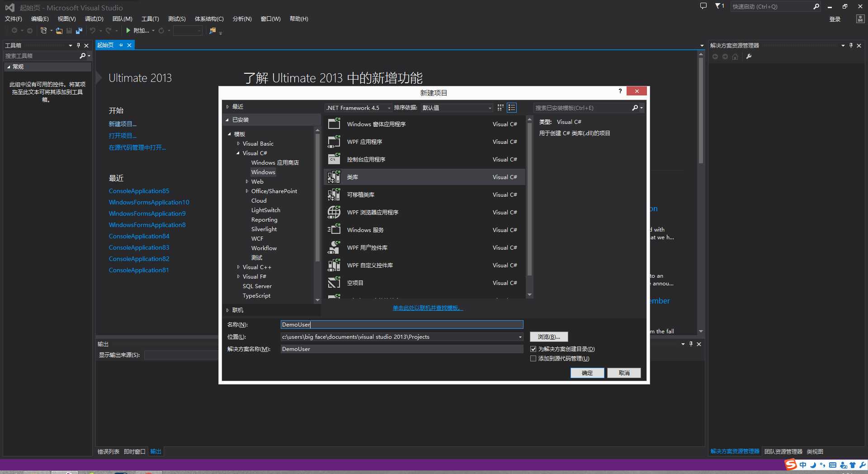Click the help question mark in dialog

(620, 91)
